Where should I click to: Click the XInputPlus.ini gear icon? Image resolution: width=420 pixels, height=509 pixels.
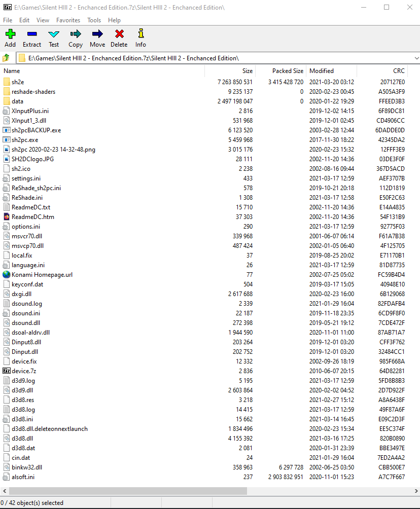pyautogui.click(x=7, y=111)
